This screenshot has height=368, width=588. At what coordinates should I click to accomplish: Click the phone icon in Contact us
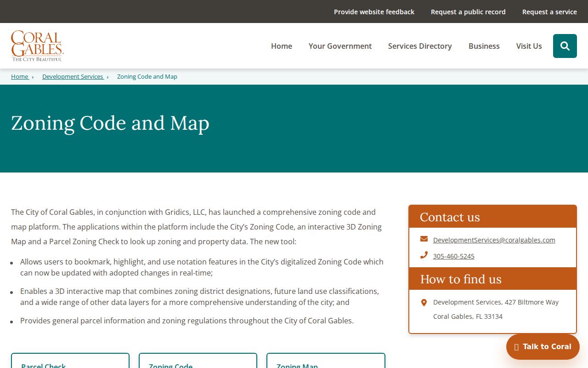click(424, 255)
